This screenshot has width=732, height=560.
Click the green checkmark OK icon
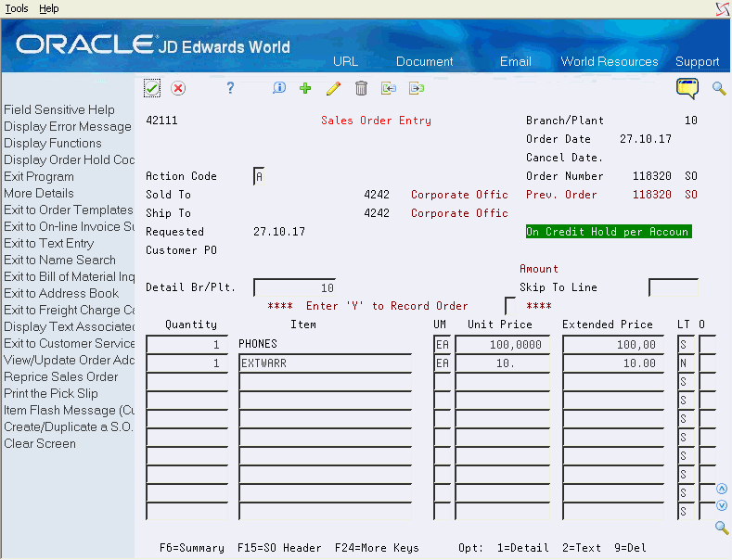click(x=152, y=88)
